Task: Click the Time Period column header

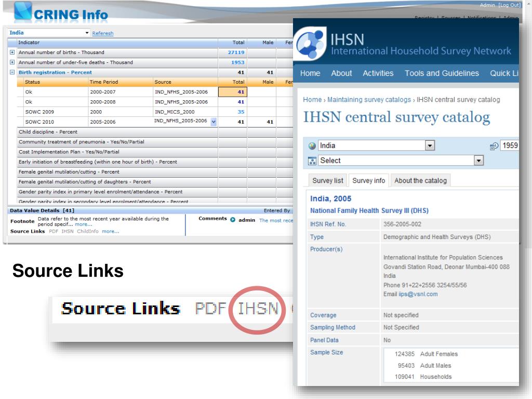Action: click(x=121, y=82)
